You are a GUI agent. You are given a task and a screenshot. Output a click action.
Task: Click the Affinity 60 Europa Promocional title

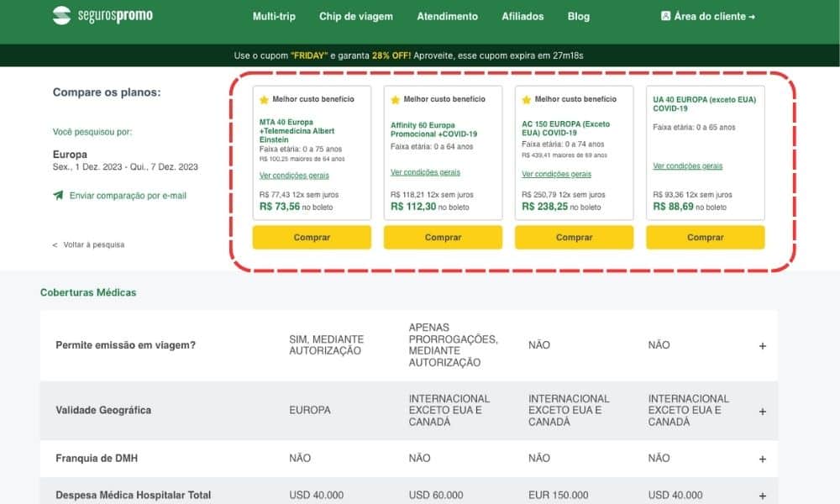(x=434, y=129)
